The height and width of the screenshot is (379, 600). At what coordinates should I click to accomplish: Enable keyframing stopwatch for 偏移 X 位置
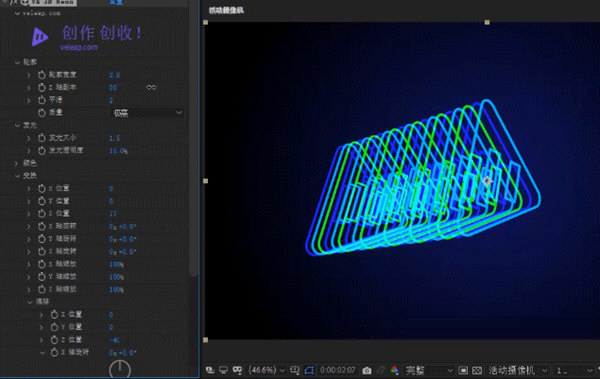point(54,315)
